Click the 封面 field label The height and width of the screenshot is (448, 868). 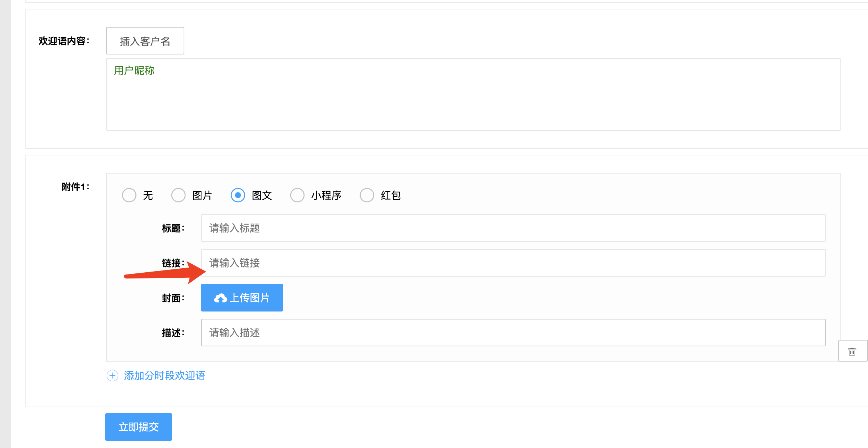point(173,298)
